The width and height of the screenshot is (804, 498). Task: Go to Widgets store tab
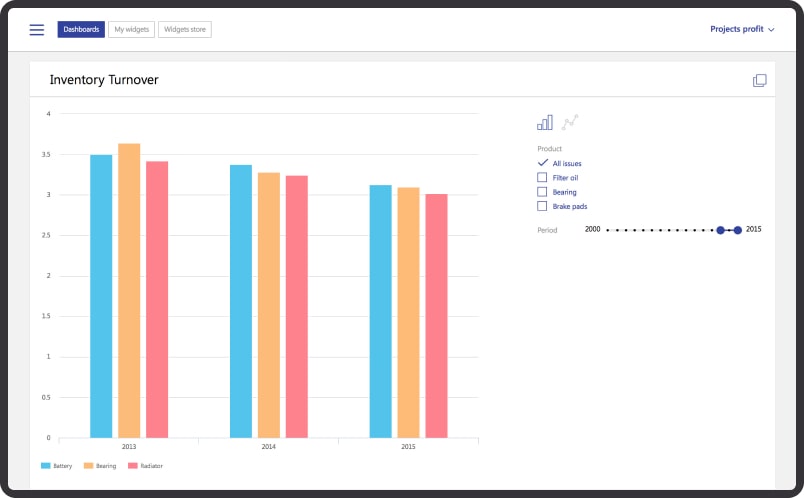tap(184, 30)
